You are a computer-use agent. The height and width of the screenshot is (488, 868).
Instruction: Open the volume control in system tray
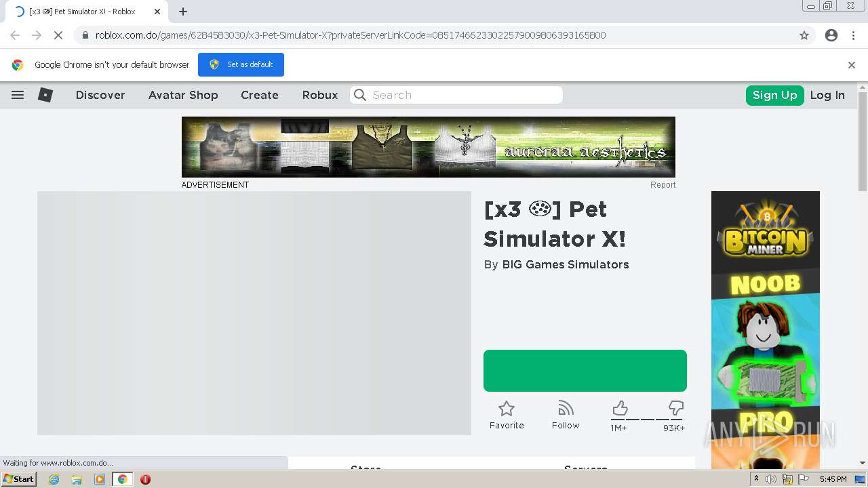771,479
